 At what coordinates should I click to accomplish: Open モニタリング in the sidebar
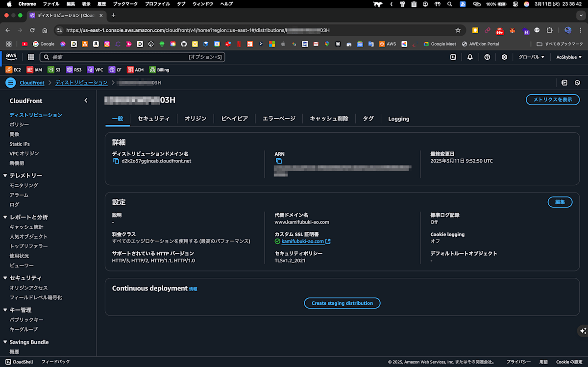pyautogui.click(x=24, y=185)
